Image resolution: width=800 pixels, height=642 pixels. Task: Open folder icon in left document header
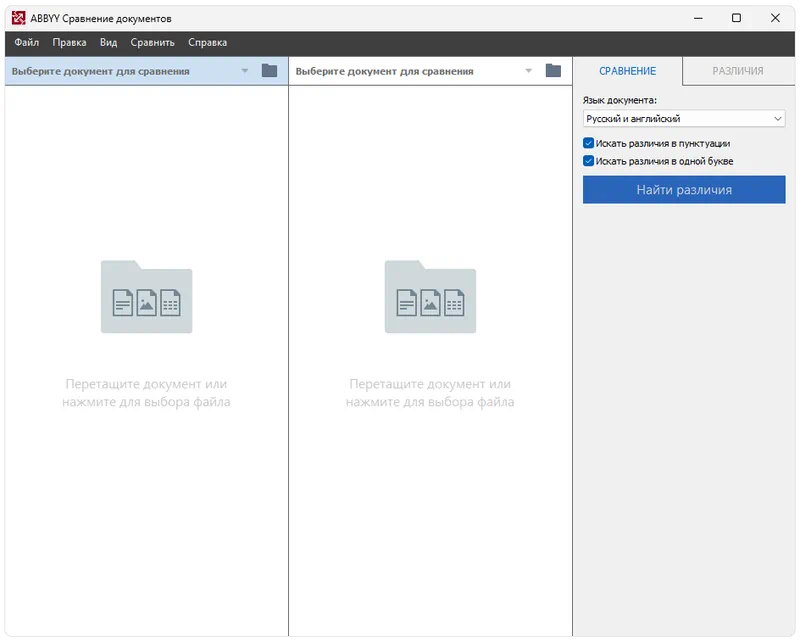pyautogui.click(x=269, y=71)
